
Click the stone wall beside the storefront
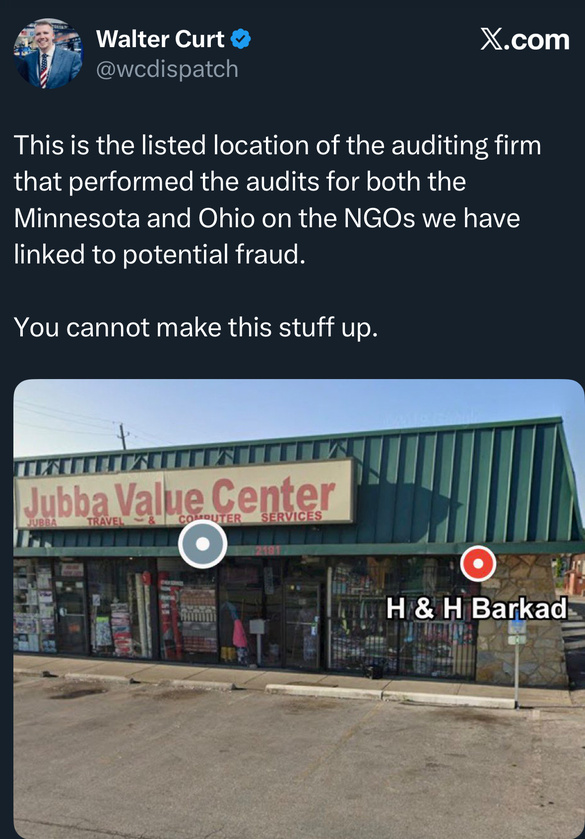[x=522, y=623]
